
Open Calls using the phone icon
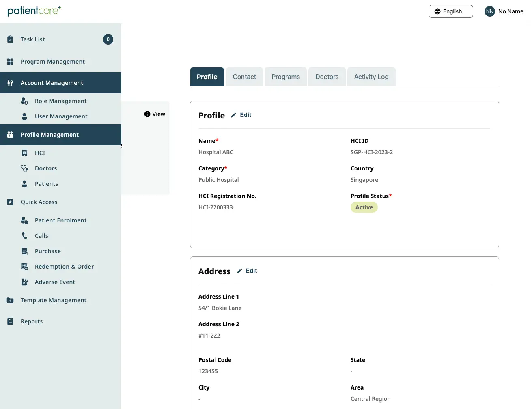coord(24,235)
